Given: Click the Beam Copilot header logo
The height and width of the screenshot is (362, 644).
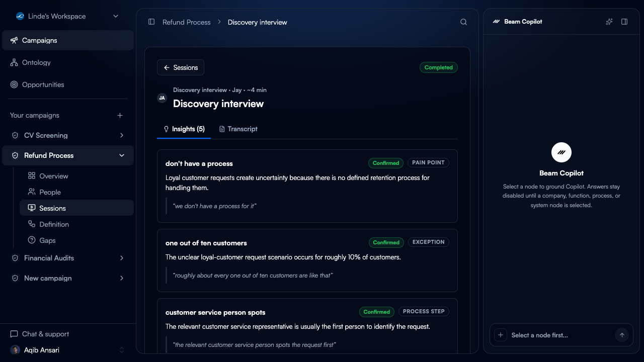Looking at the screenshot, I should click(x=497, y=22).
